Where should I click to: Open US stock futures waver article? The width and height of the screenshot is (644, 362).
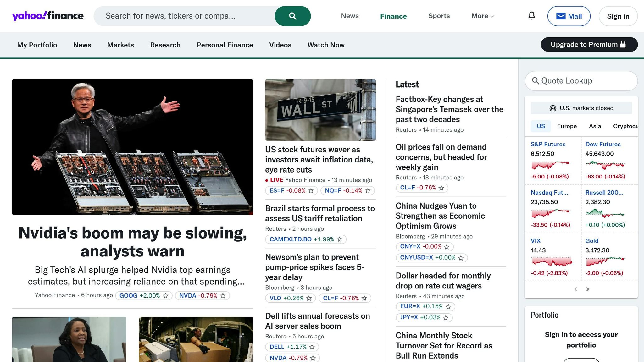319,160
